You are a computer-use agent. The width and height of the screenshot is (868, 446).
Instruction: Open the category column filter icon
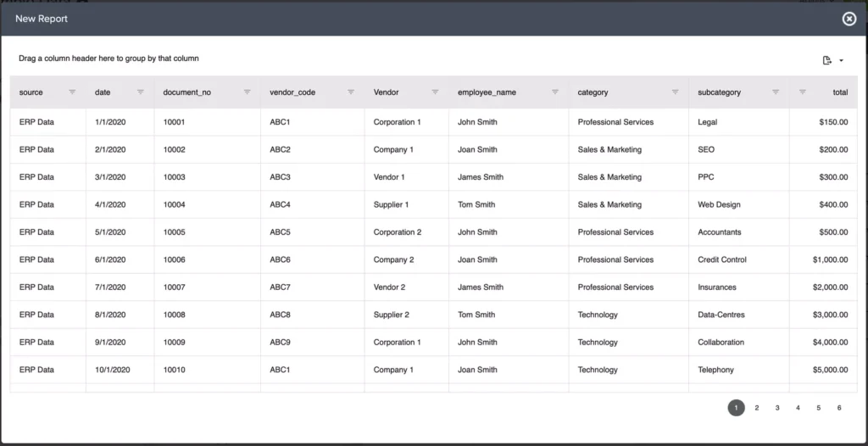(675, 92)
